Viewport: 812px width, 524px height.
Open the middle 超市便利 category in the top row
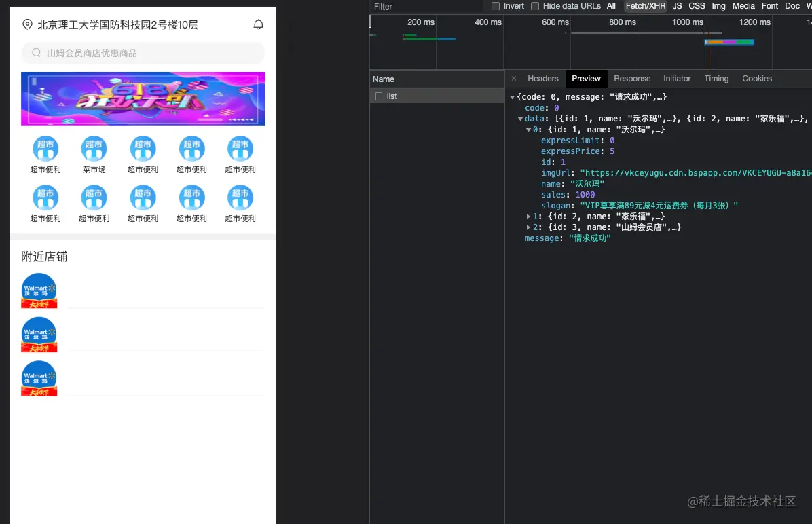click(143, 149)
